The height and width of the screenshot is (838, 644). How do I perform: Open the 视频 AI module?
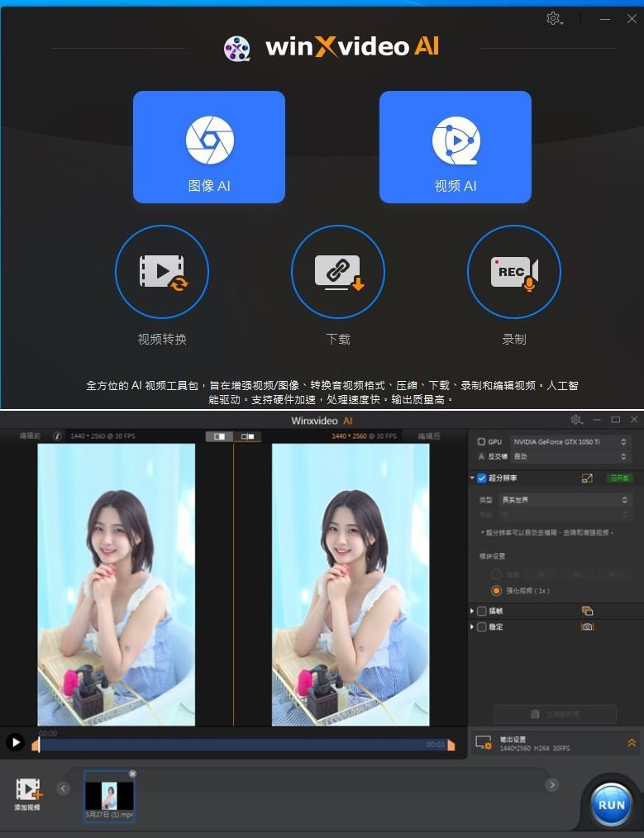point(456,147)
